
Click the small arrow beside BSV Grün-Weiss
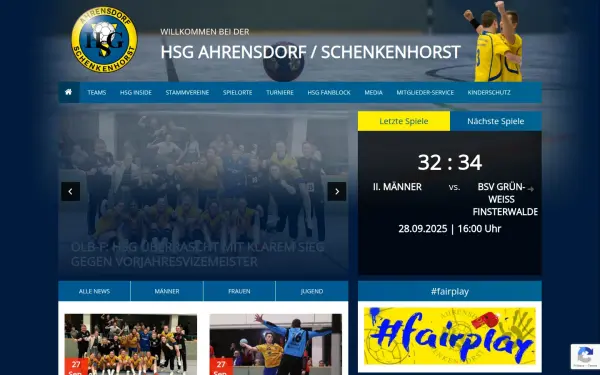[x=531, y=188]
